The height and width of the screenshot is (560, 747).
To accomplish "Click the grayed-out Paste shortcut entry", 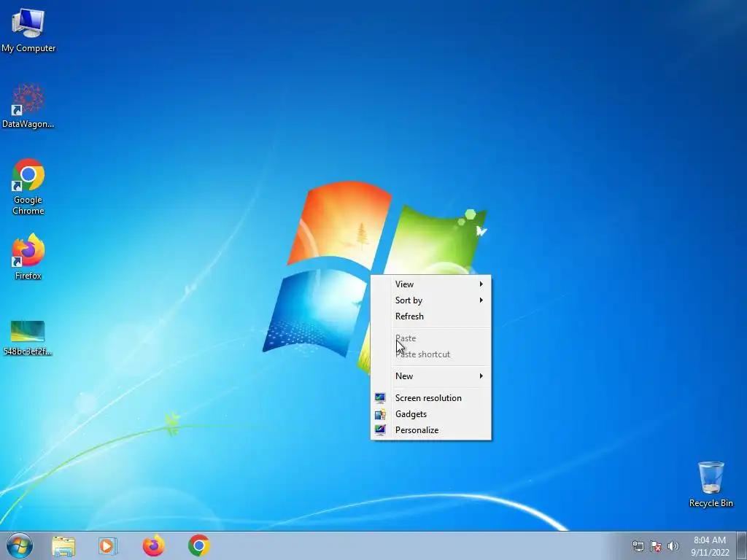I will pyautogui.click(x=430, y=354).
